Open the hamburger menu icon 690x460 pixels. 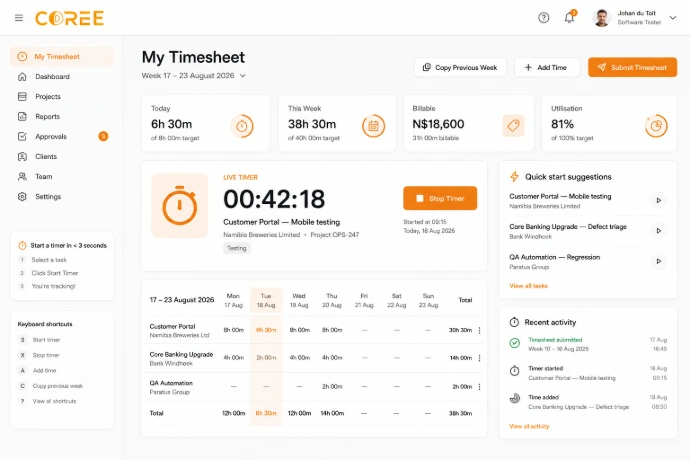[18, 18]
